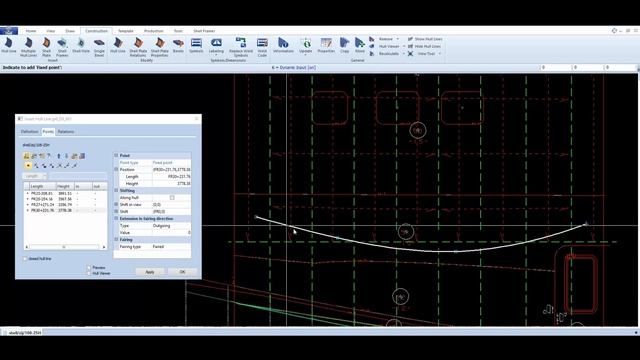Image resolution: width=640 pixels, height=360 pixels.
Task: Switch to the Home ribbon tab
Action: [31, 31]
